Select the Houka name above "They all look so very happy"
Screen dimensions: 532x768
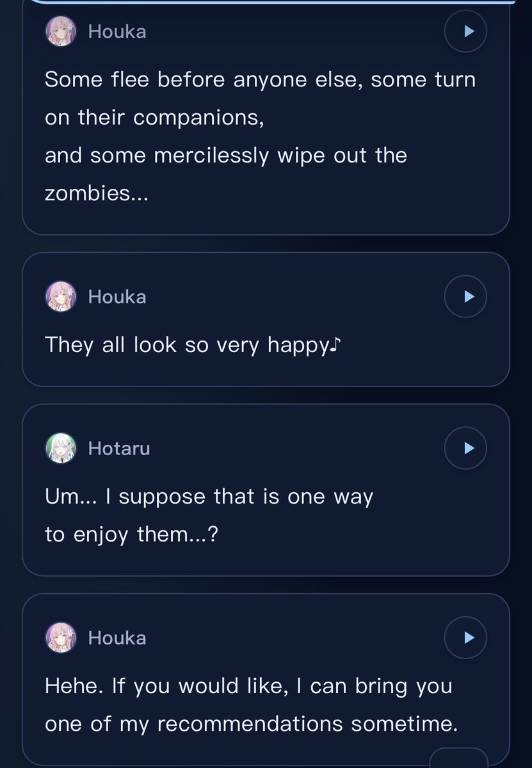click(x=117, y=297)
